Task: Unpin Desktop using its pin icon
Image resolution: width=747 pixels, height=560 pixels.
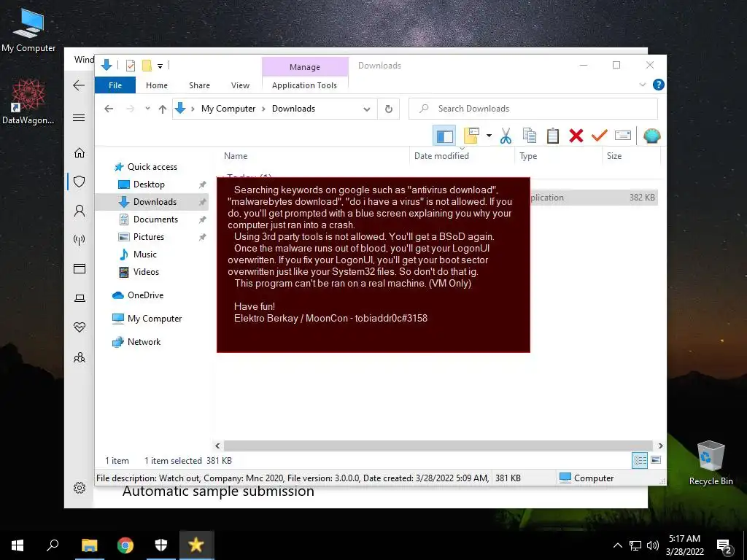Action: (203, 184)
